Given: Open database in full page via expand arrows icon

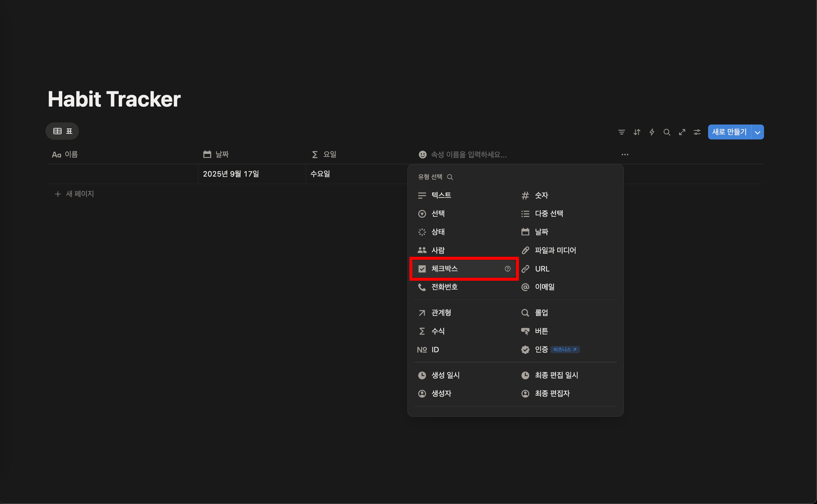Looking at the screenshot, I should [682, 132].
